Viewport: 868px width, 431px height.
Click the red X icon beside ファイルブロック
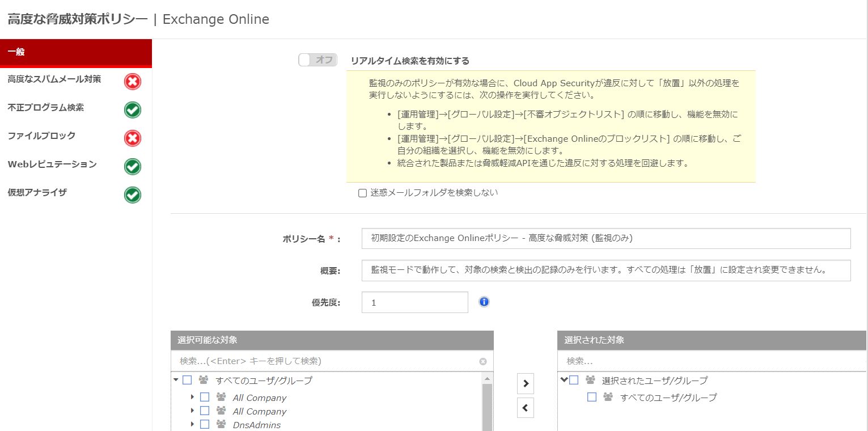[x=133, y=138]
